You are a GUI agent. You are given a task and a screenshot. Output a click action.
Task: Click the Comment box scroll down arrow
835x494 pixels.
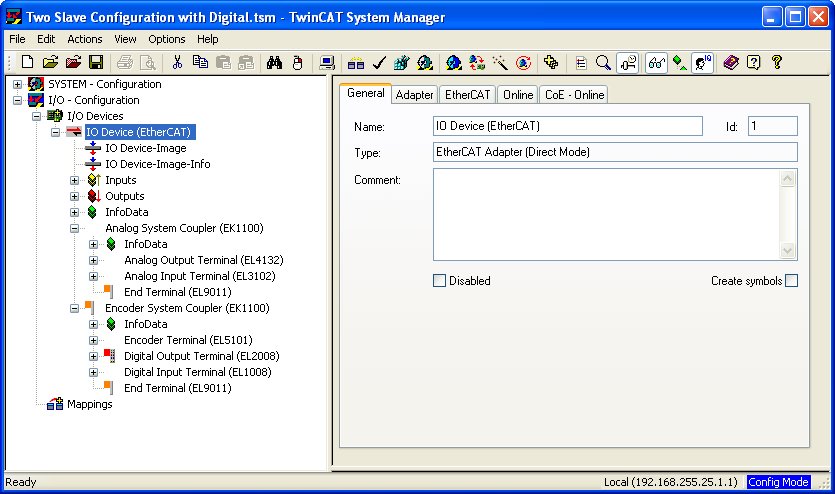(x=788, y=251)
